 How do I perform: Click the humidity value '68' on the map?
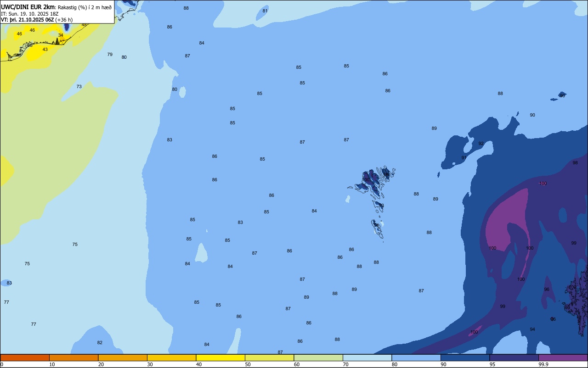click(30, 45)
